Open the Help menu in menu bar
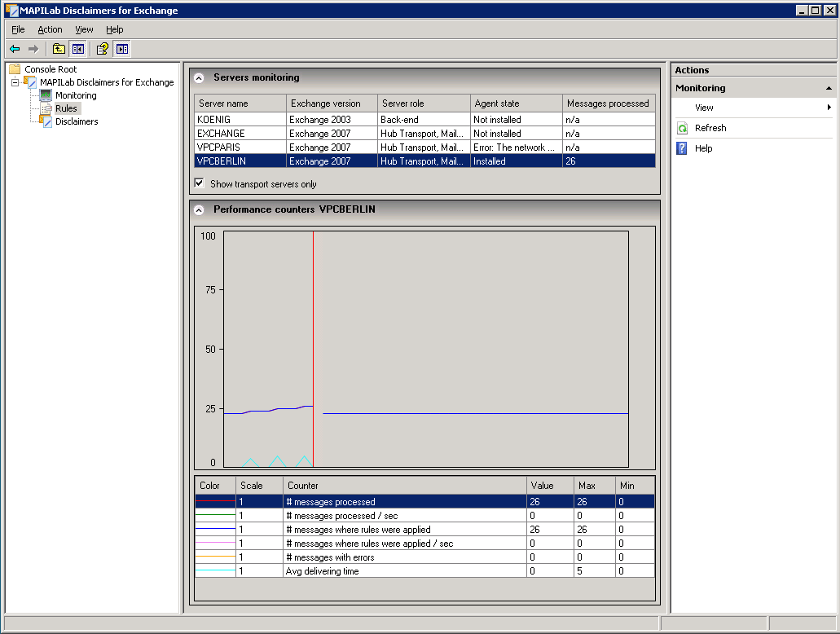 (115, 29)
